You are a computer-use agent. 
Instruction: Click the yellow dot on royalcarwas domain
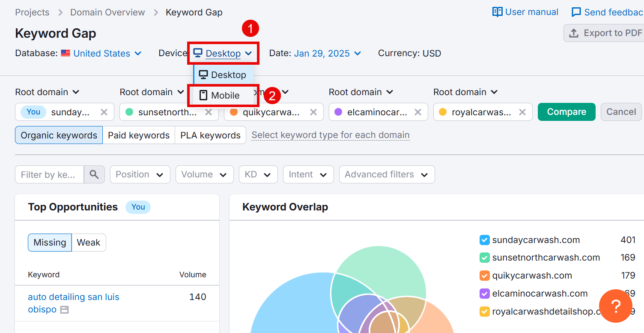click(443, 112)
